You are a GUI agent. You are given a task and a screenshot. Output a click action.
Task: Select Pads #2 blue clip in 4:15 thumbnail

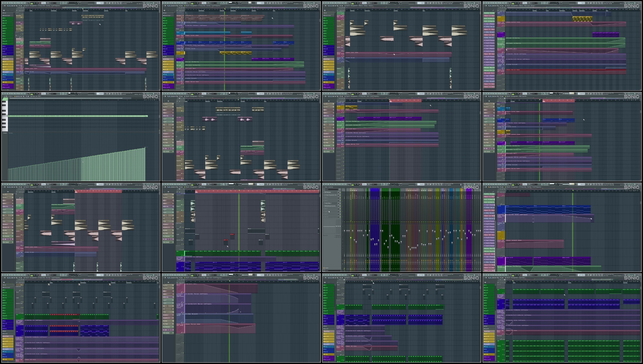pyautogui.click(x=548, y=209)
